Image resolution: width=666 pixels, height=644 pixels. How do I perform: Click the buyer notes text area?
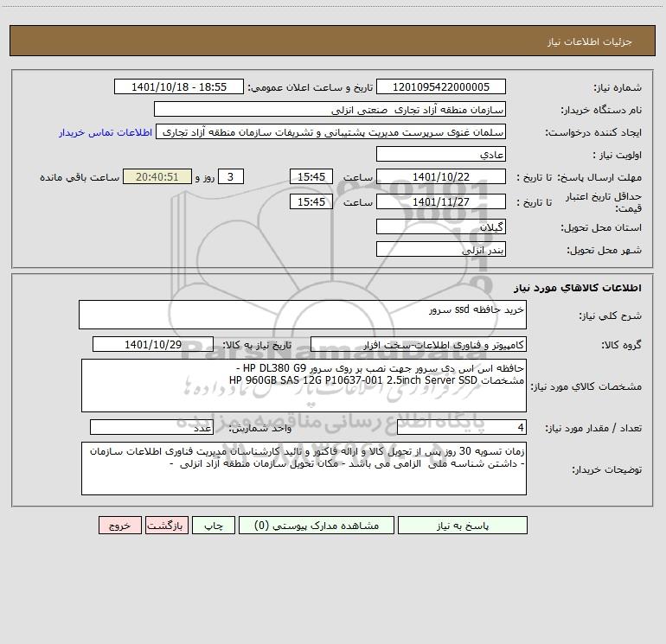coord(304,469)
